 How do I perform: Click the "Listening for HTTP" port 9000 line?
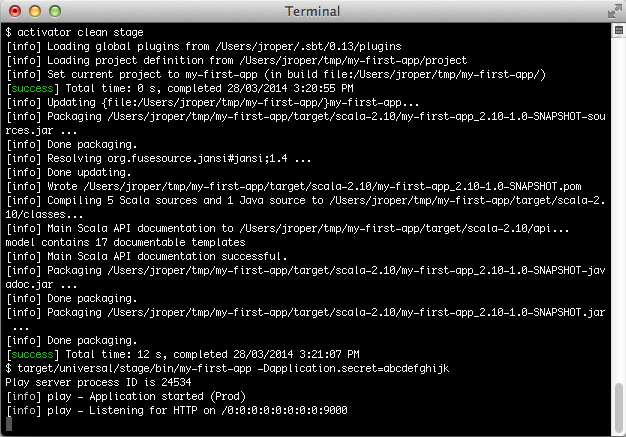[x=190, y=410]
